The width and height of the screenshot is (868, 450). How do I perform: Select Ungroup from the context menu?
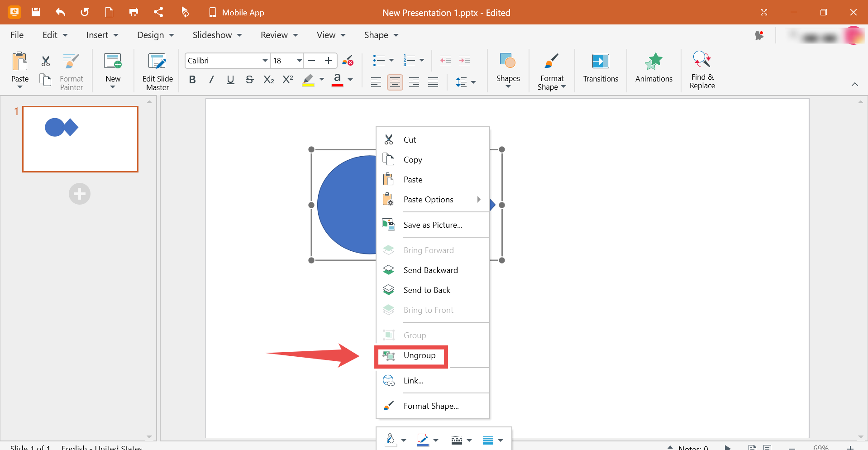coord(419,356)
